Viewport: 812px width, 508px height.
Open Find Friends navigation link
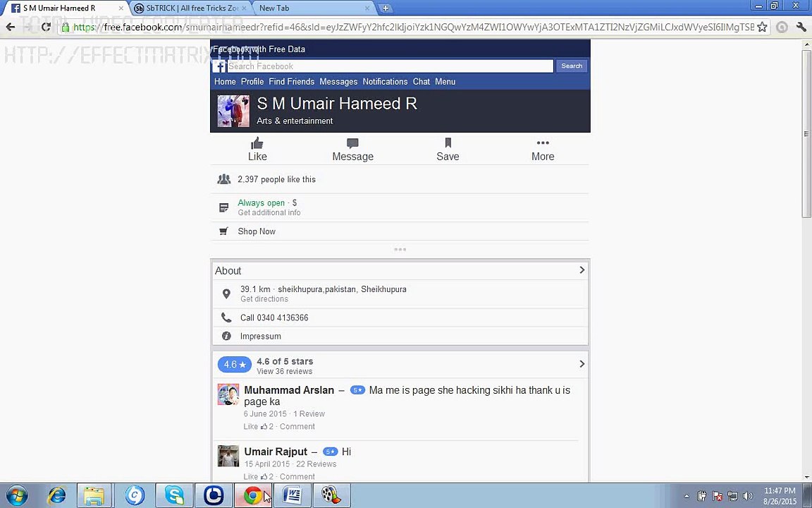pos(292,81)
